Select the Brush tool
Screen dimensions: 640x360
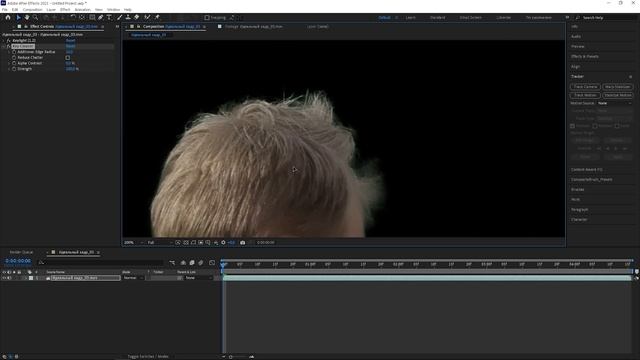pos(120,18)
